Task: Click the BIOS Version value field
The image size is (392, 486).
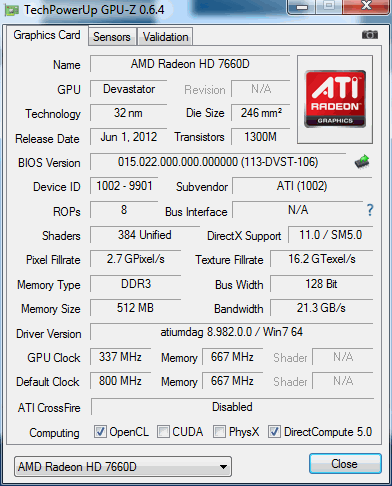Action: tap(218, 162)
